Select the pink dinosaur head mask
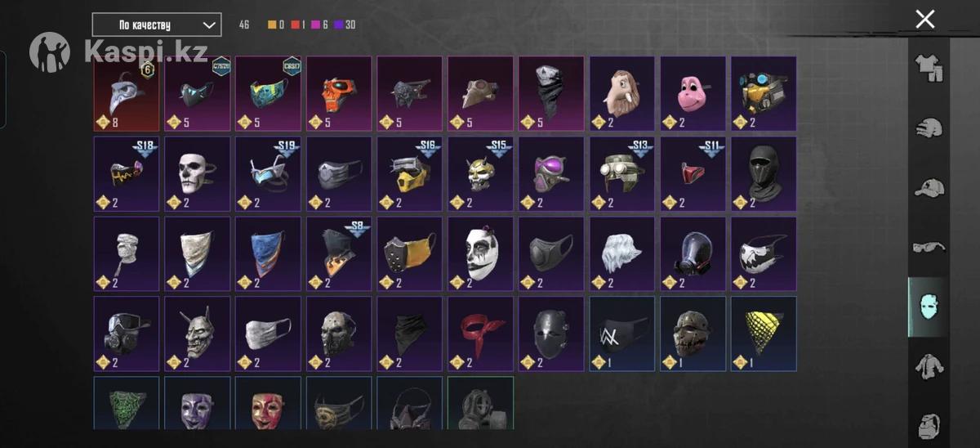The height and width of the screenshot is (448, 980). [693, 93]
